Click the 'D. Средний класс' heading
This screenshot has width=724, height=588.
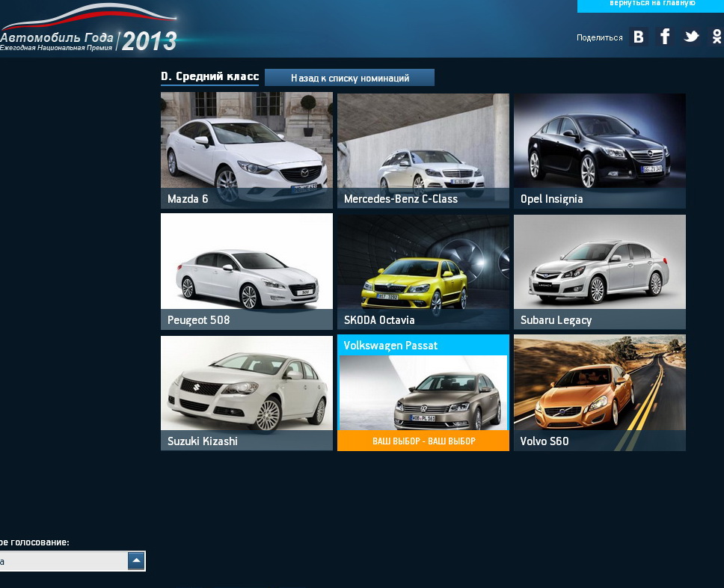click(x=209, y=76)
